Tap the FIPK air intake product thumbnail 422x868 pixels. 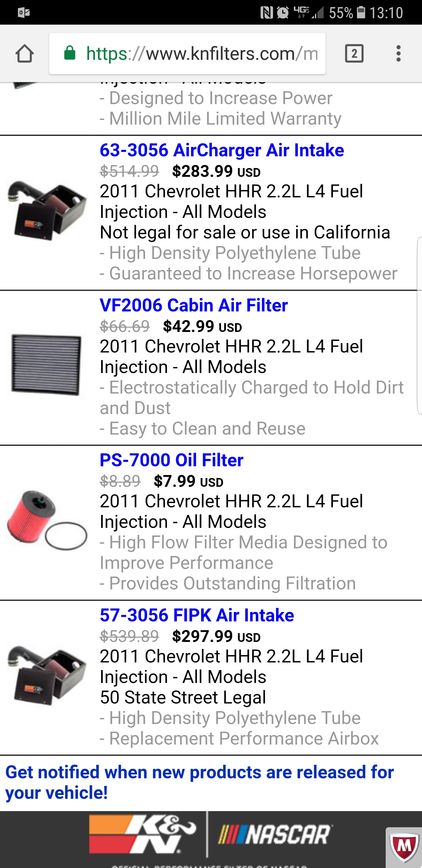tap(47, 674)
